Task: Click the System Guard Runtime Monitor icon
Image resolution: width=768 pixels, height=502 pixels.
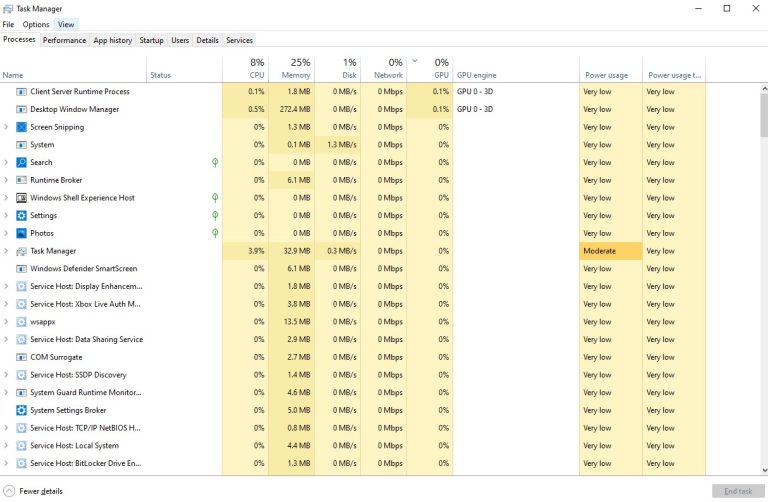Action: pos(21,393)
